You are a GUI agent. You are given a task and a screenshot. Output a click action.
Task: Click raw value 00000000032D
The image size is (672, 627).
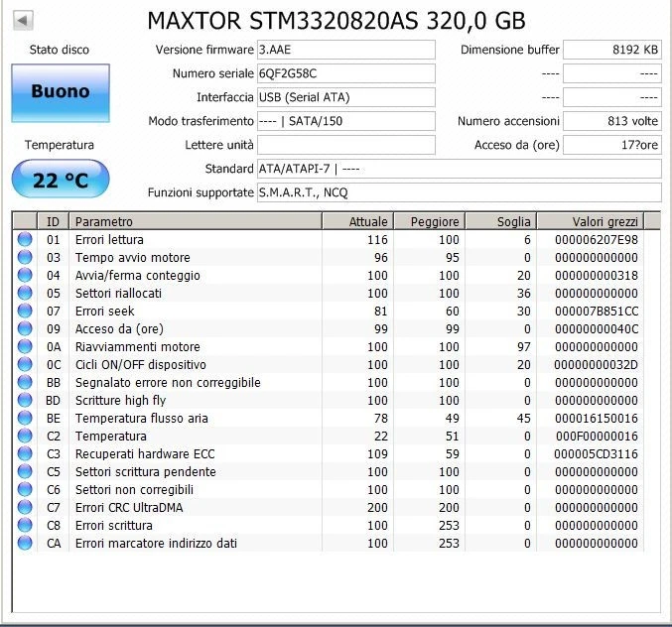pos(596,365)
